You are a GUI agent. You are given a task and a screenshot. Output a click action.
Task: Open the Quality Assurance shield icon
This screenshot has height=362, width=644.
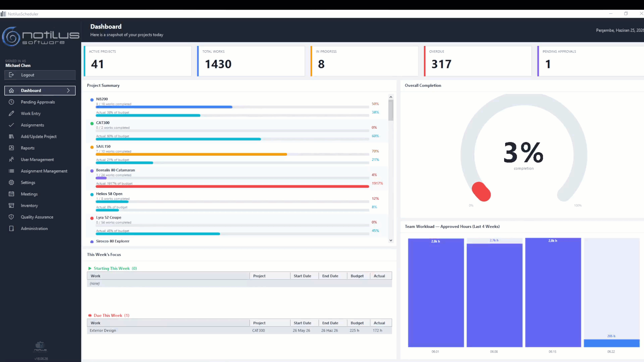11,217
